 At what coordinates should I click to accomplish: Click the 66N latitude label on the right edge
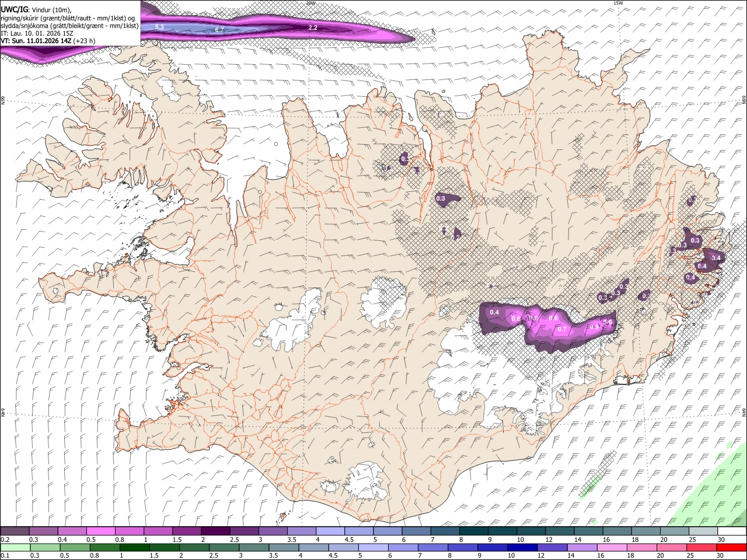(x=744, y=100)
